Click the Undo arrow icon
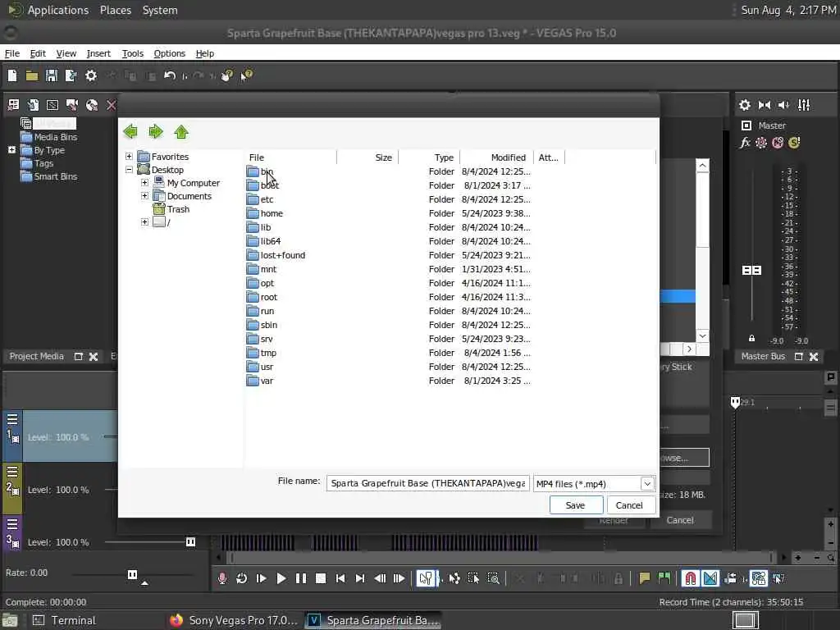 coord(170,75)
